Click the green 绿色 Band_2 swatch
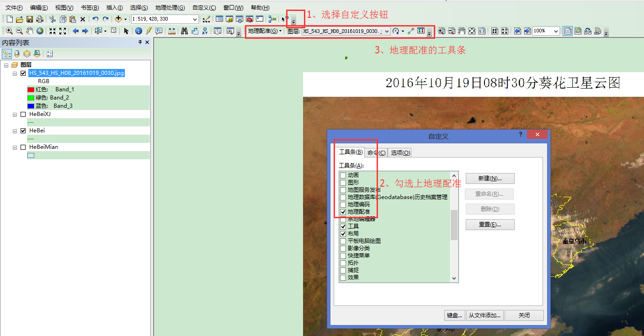644x336 pixels. (31, 98)
